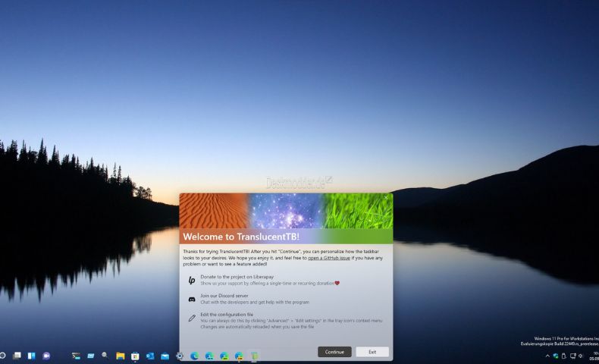This screenshot has width=599, height=364.
Task: Click 'Chat with the developers' description text
Action: (255, 302)
